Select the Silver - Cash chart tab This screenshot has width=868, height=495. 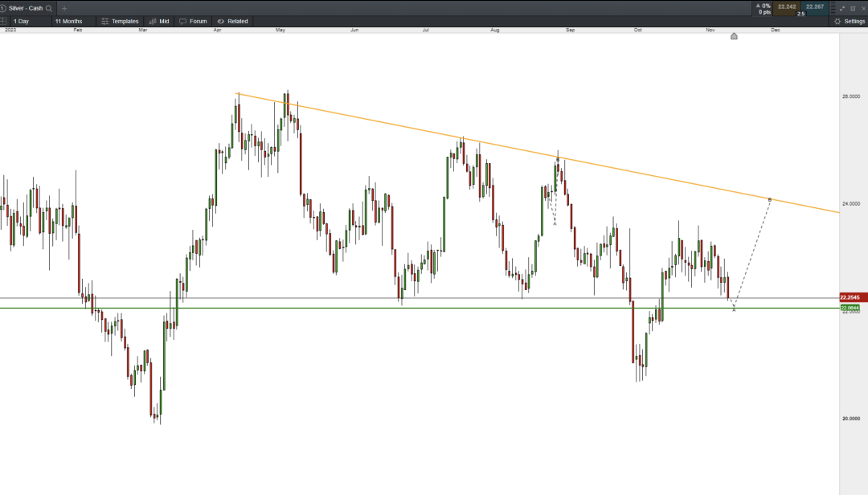(24, 8)
